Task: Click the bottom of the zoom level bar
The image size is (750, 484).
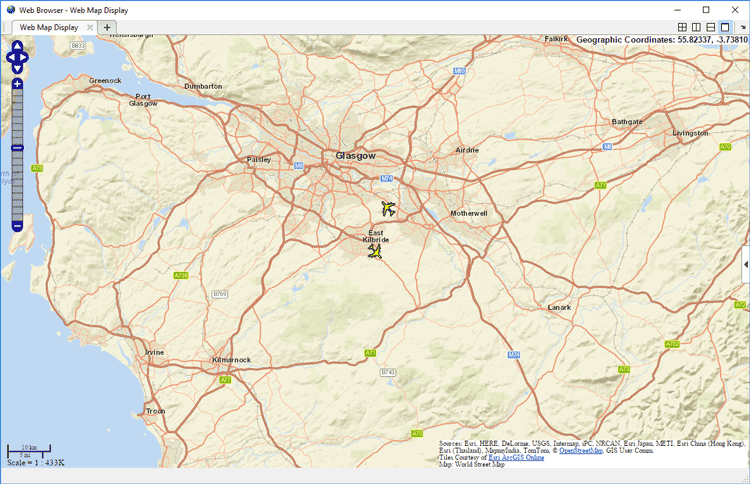Action: (17, 218)
